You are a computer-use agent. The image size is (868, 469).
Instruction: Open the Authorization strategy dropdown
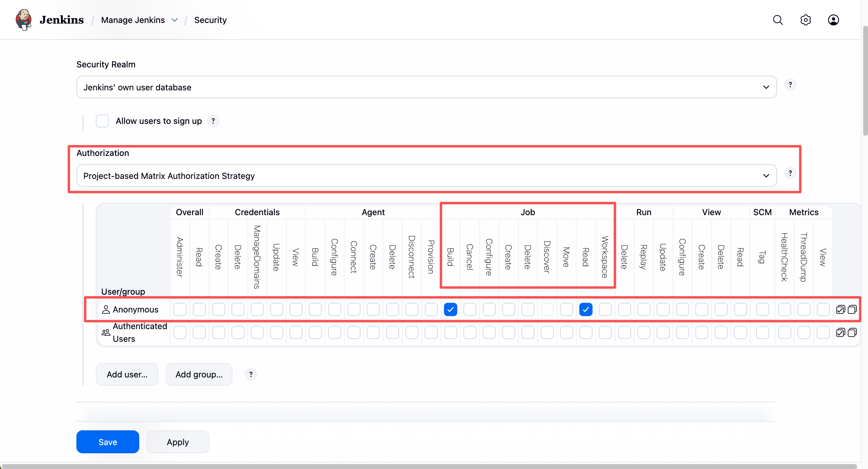coord(426,176)
